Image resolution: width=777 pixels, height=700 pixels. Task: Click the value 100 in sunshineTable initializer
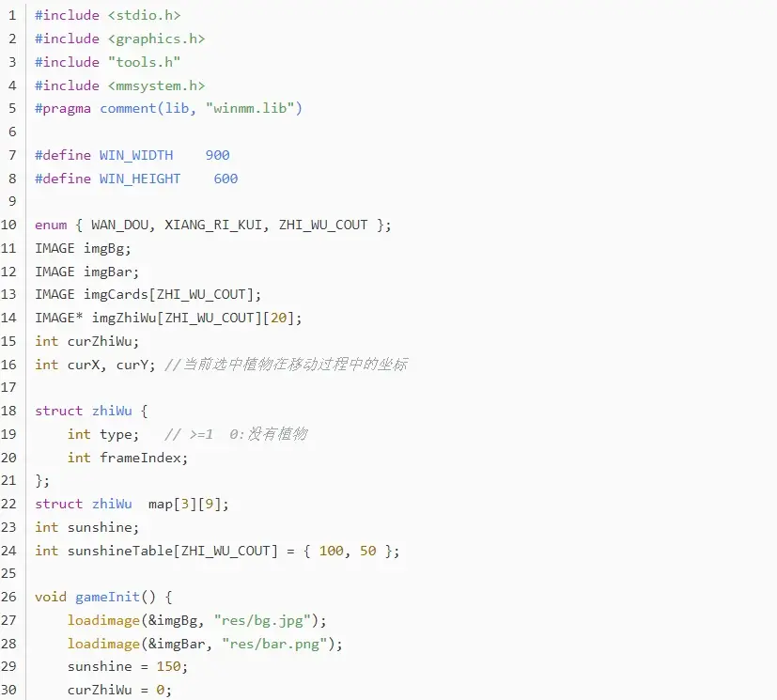pos(331,551)
